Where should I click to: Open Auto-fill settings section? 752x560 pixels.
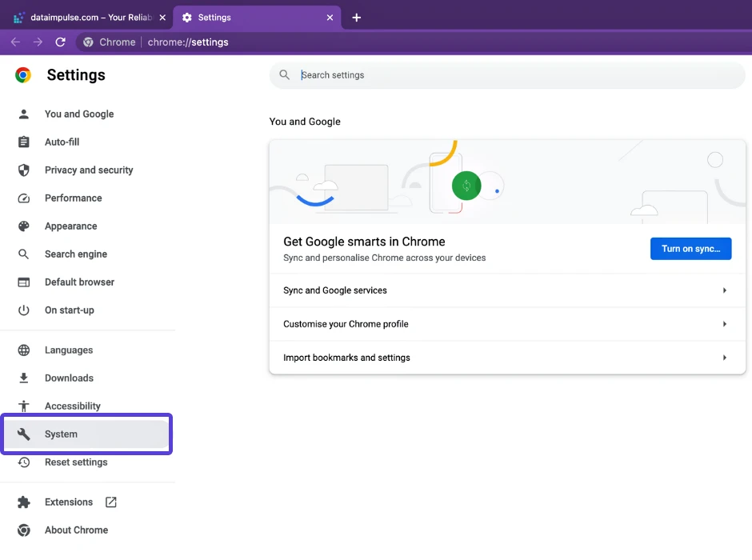click(62, 142)
